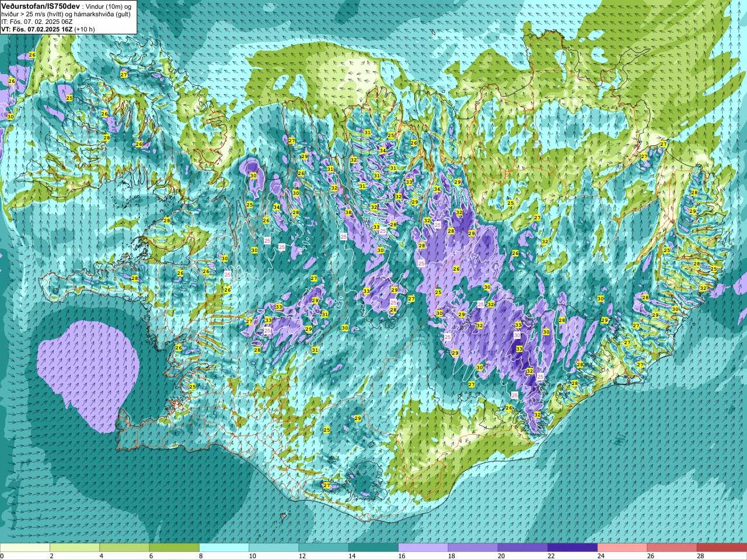
Task: Click the 2–4 m/s light green legend swatch
Action: click(x=75, y=548)
